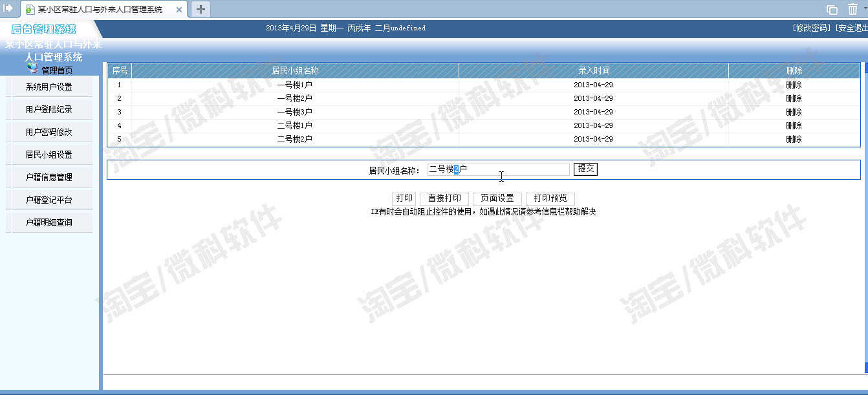
Task: Open 户籍登记平台 menu item
Action: 49,200
